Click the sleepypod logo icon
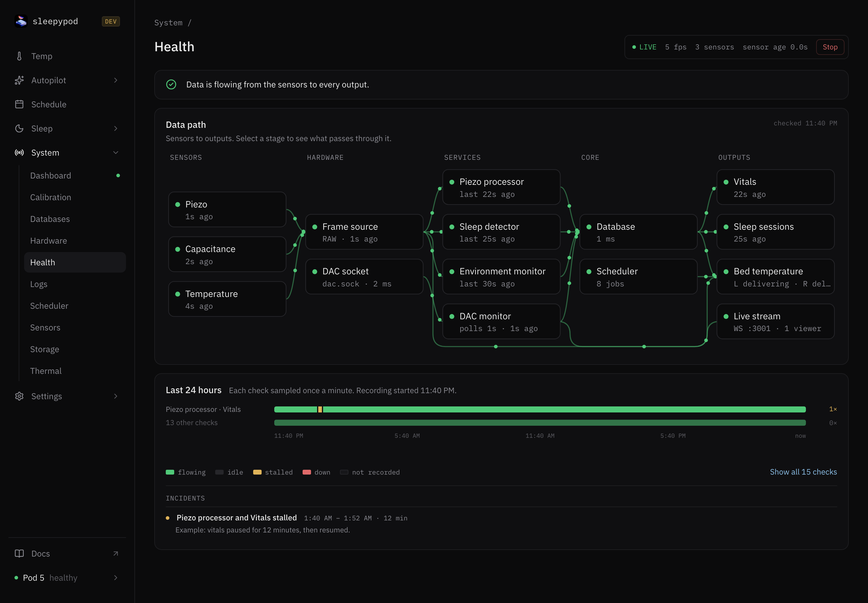This screenshot has height=603, width=868. tap(21, 21)
